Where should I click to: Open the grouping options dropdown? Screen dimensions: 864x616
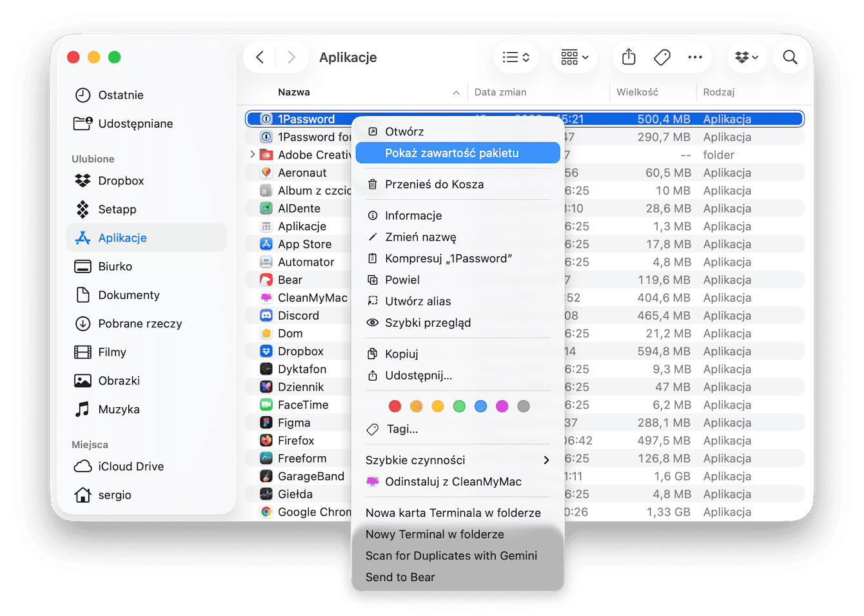click(x=574, y=57)
